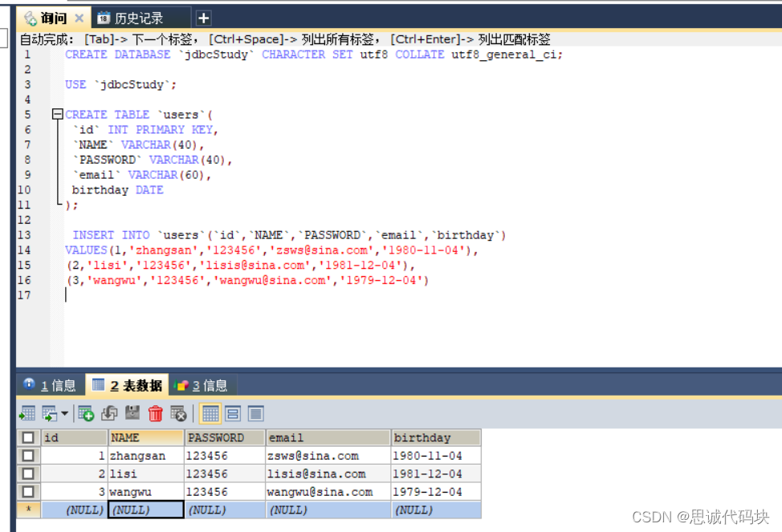Click the email cell 'wangwu@sina.com'
Screen dimensions: 782x532
328,492
